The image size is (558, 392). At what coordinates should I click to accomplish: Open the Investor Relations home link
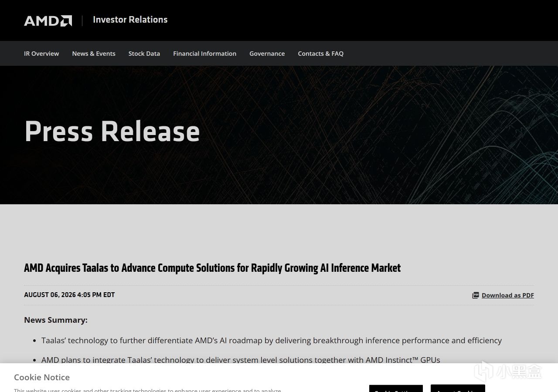tap(130, 20)
